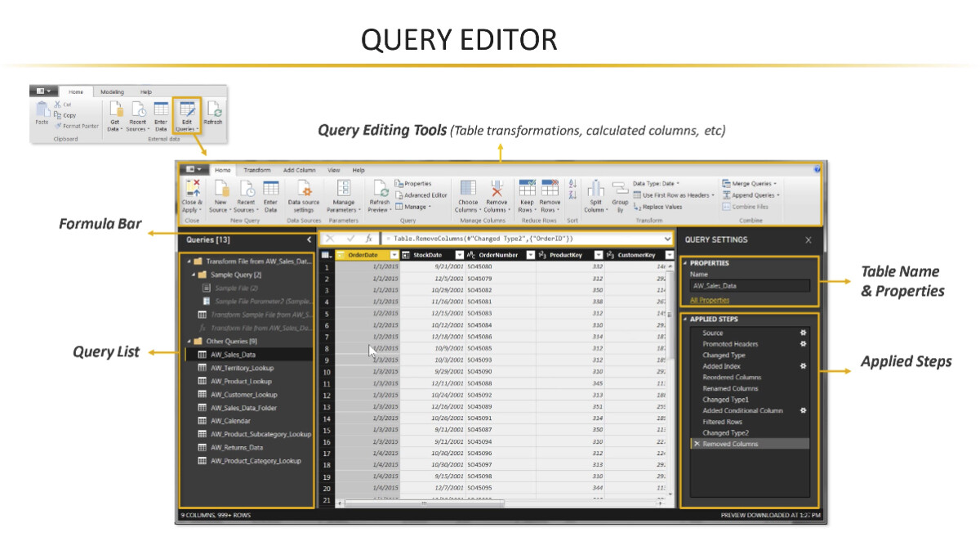Open Merge Queries
This screenshot has width=980, height=550.
(754, 183)
